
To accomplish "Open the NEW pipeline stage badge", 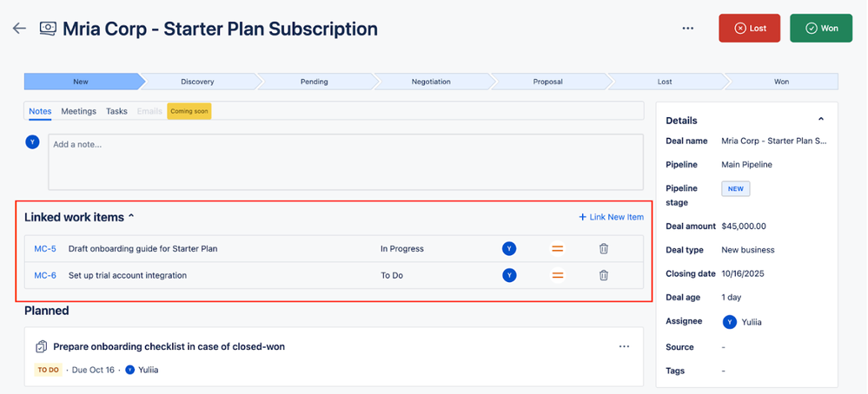I will 735,188.
